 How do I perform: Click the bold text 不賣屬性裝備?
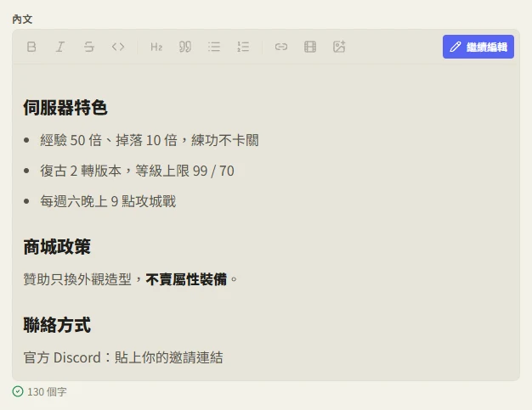[x=186, y=279]
